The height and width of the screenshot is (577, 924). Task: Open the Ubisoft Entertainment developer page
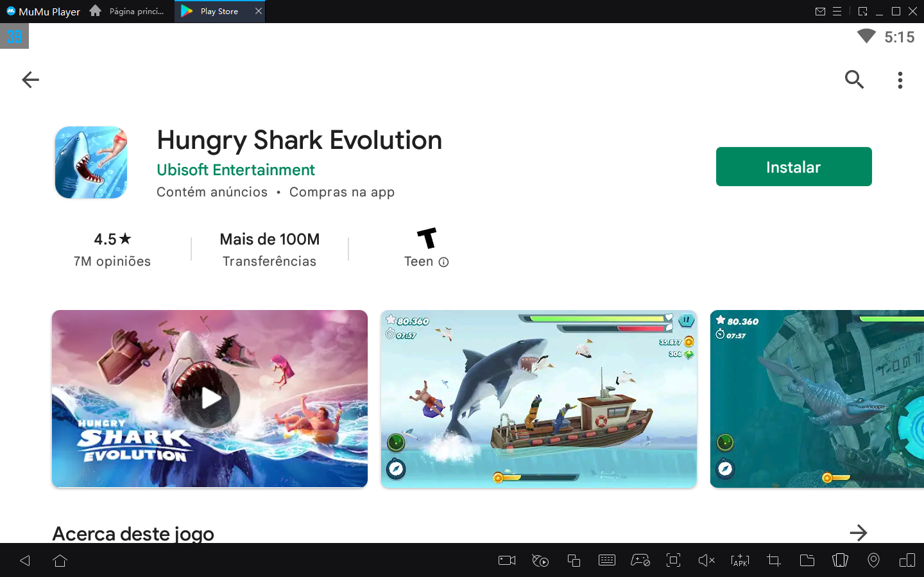coord(235,169)
